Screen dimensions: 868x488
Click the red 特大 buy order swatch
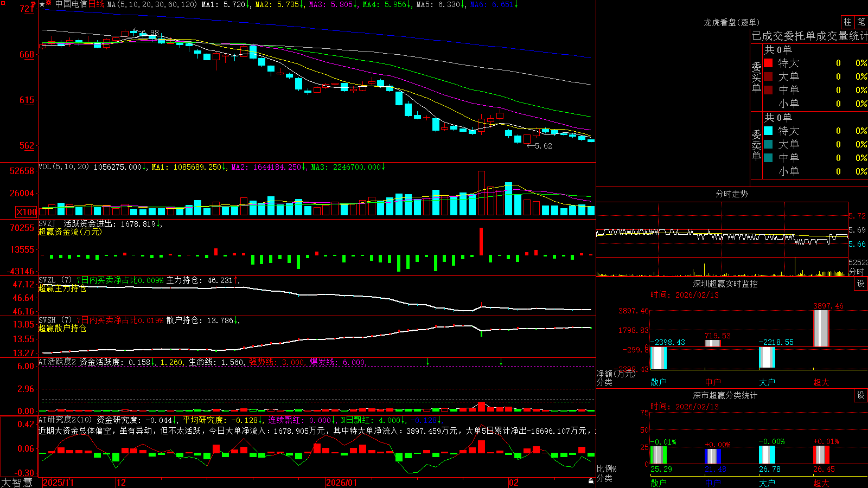768,63
